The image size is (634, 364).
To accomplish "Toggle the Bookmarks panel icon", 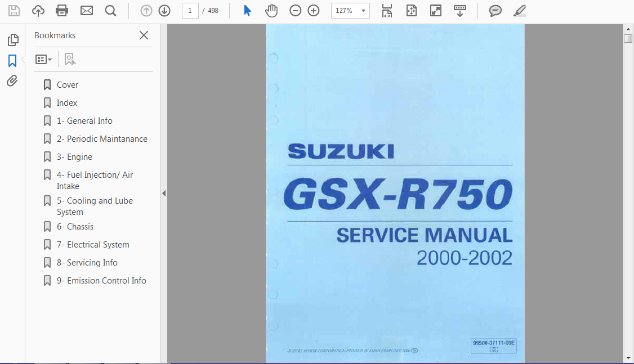I will click(12, 61).
